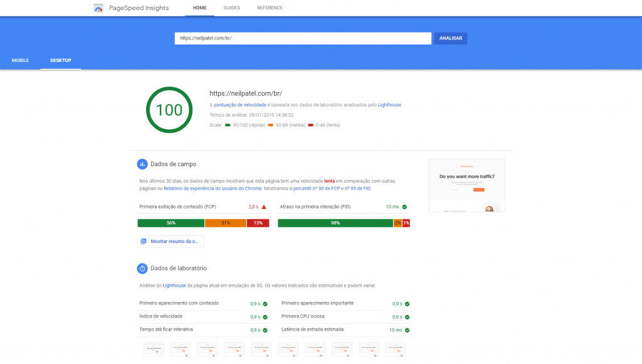642x364 pixels.
Task: Click the Atraso na primeira interação (FID) label
Action: click(315, 207)
